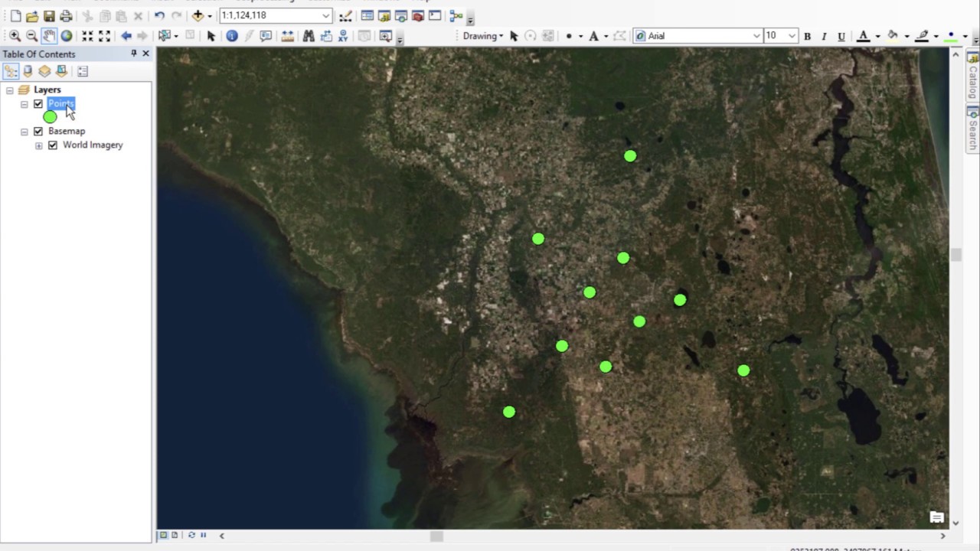Launch ModelBuilder window
Screen dimensions: 980x551
pos(456,16)
